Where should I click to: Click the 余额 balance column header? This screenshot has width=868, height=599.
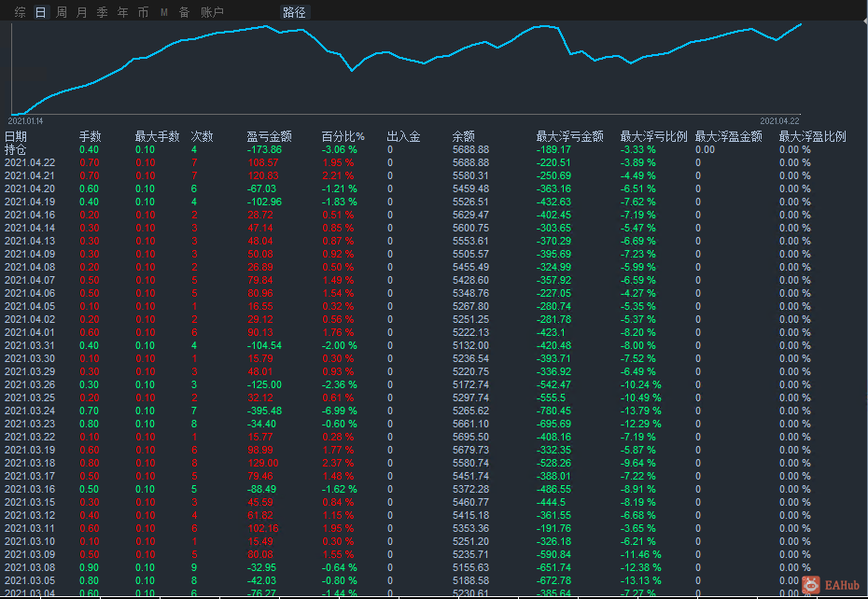click(x=464, y=136)
